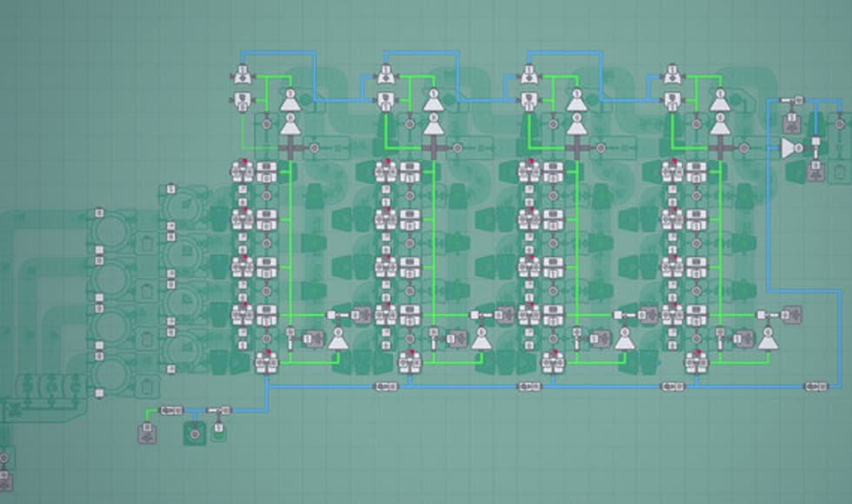852x504 pixels.
Task: Select the right-pointing triangle gate at the far right
Action: [792, 149]
